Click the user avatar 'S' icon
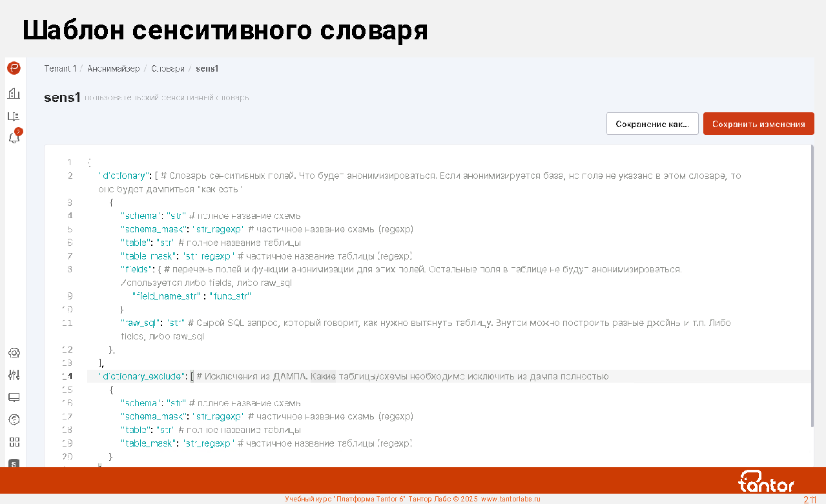Viewport: 826px width, 504px height. point(14,463)
